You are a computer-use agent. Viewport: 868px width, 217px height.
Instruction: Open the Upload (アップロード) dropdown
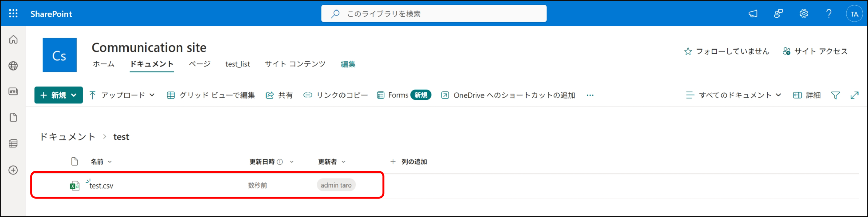(122, 95)
